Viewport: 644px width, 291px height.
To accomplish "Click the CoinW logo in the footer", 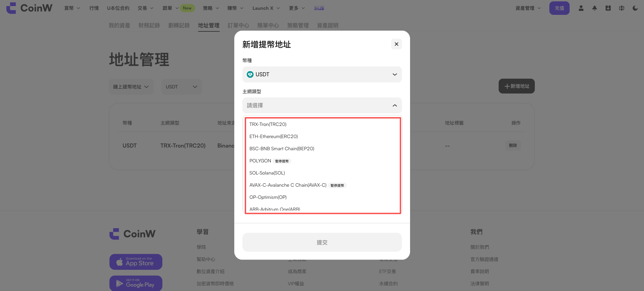I will click(133, 234).
